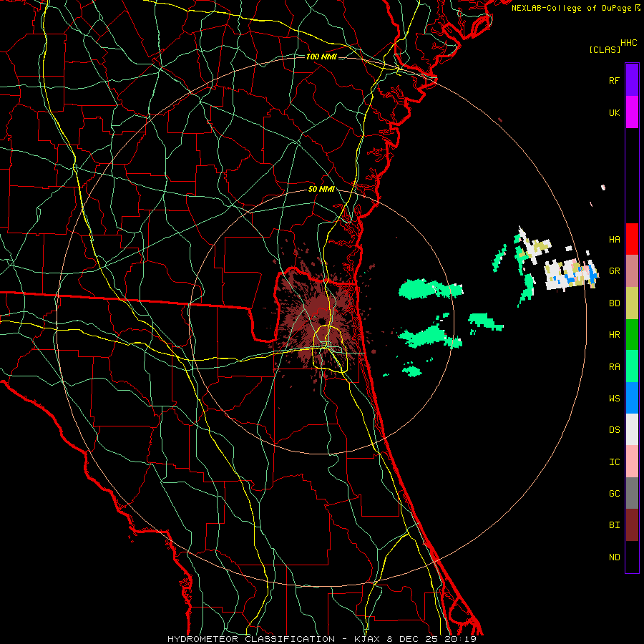The width and height of the screenshot is (644, 644).
Task: Click the ND black legend swatch
Action: pos(632,557)
